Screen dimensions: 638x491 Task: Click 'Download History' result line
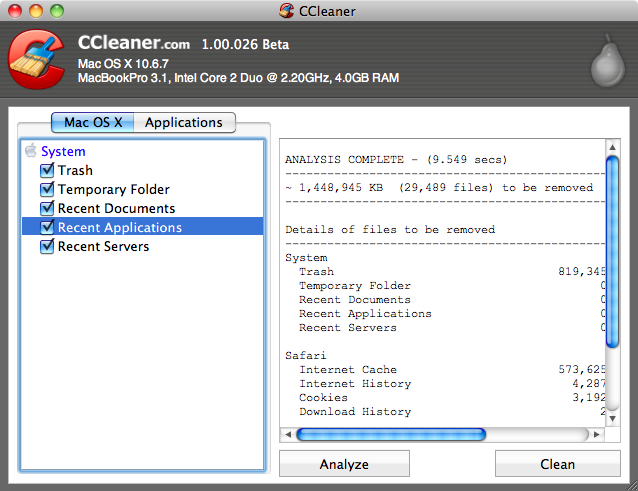coord(355,411)
